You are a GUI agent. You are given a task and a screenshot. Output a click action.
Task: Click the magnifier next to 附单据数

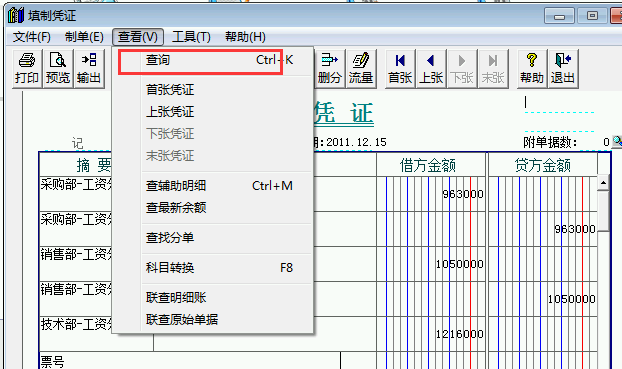tap(617, 141)
